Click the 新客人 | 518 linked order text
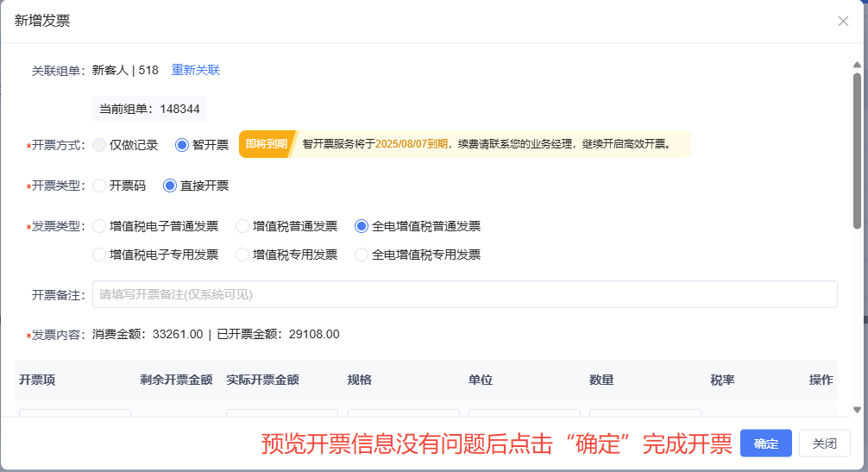The image size is (868, 472). pos(125,70)
